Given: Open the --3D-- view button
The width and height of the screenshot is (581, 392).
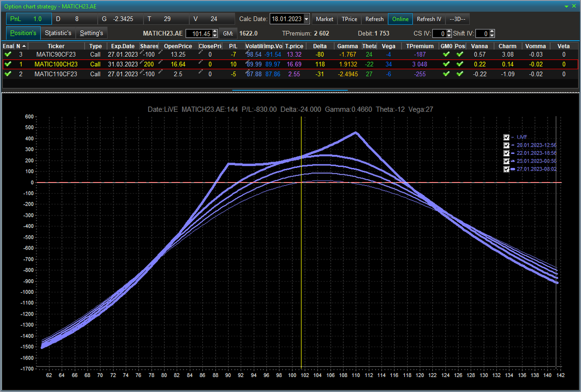Looking at the screenshot, I should [457, 19].
